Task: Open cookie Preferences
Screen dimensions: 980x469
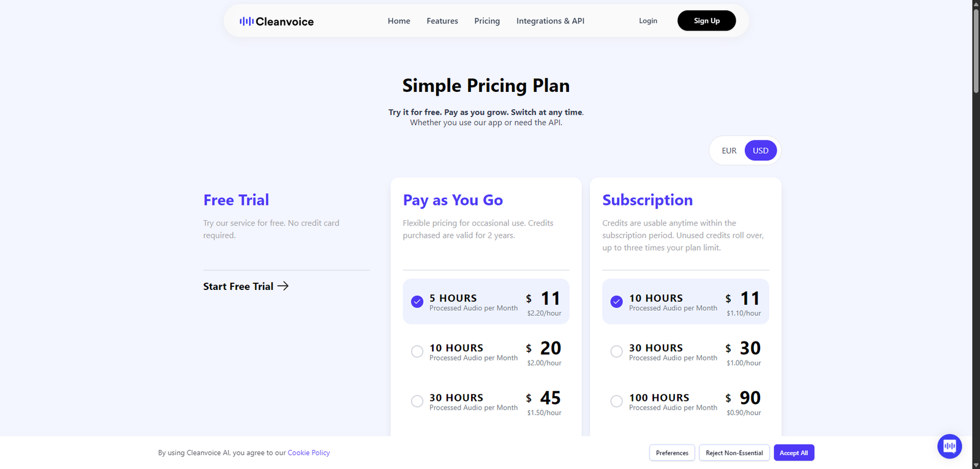Action: tap(672, 453)
